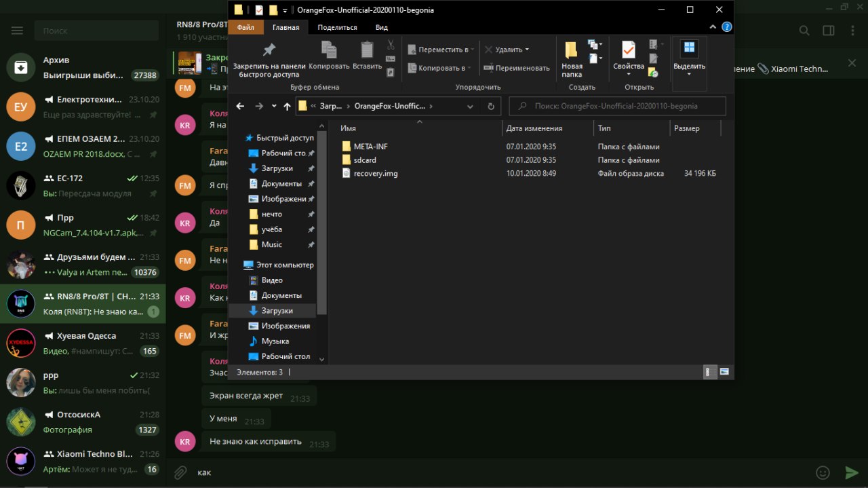Open EC-172 chat in Telegram

coord(83,185)
